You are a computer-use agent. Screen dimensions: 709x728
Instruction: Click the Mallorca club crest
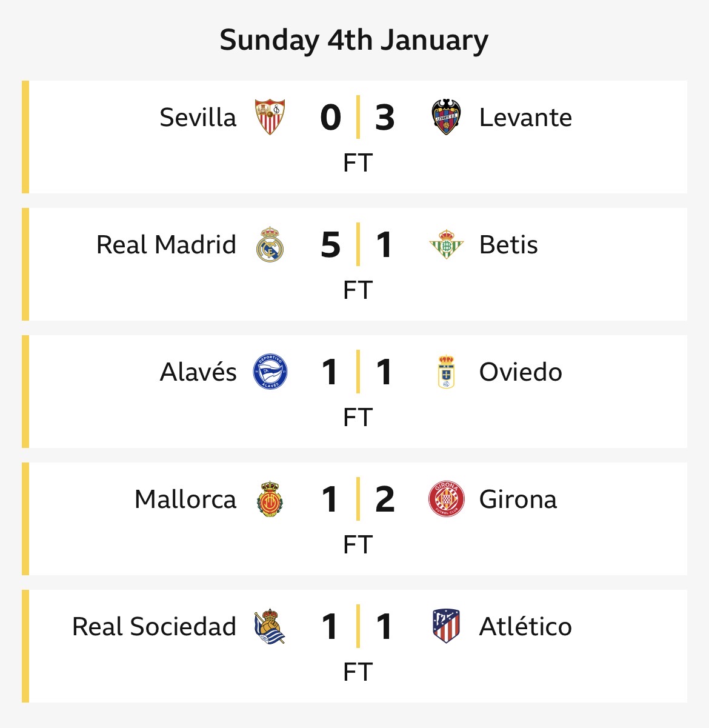[x=270, y=499]
